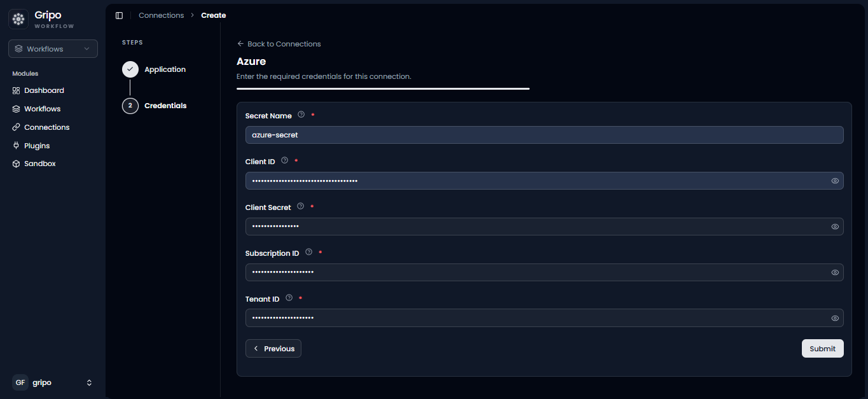Show the Client ID value
The height and width of the screenshot is (399, 868).
pyautogui.click(x=835, y=181)
